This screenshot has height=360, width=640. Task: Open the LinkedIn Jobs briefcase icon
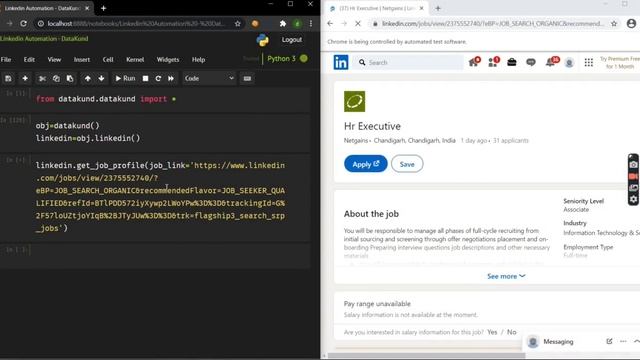(511, 62)
